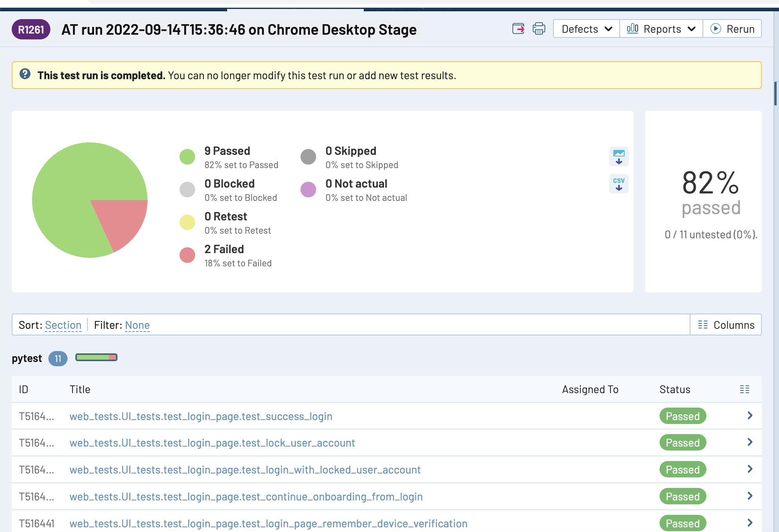Open test_continue_onboarding_from_login test link
The width and height of the screenshot is (779, 532).
(x=246, y=497)
